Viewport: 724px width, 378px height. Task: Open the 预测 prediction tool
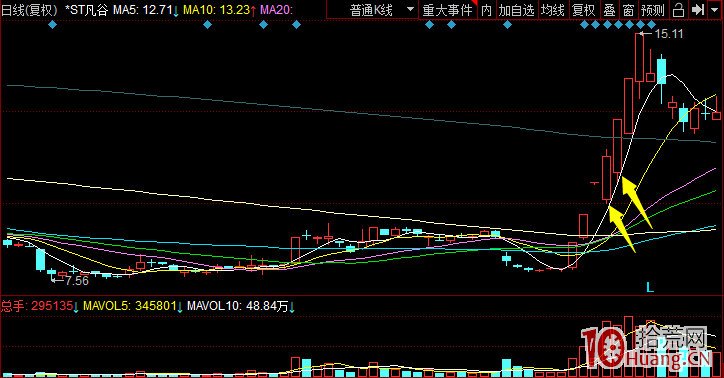[x=652, y=10]
